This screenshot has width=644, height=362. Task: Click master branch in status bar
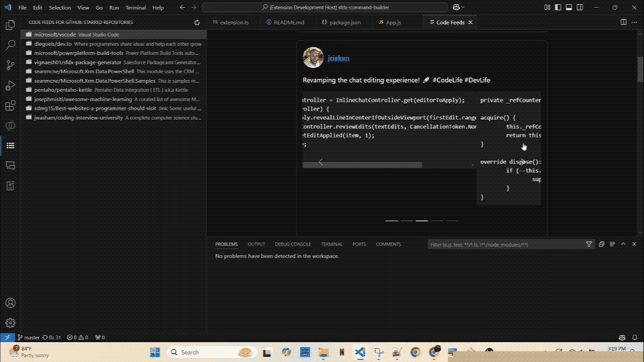point(28,337)
